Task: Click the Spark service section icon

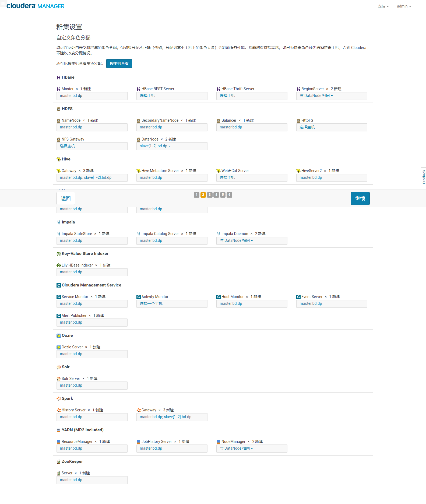Action: tap(58, 399)
